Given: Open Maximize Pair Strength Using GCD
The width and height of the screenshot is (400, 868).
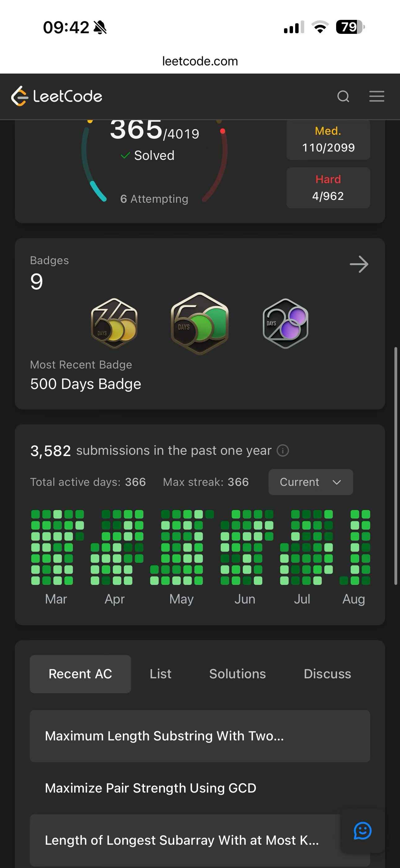Looking at the screenshot, I should (200, 788).
